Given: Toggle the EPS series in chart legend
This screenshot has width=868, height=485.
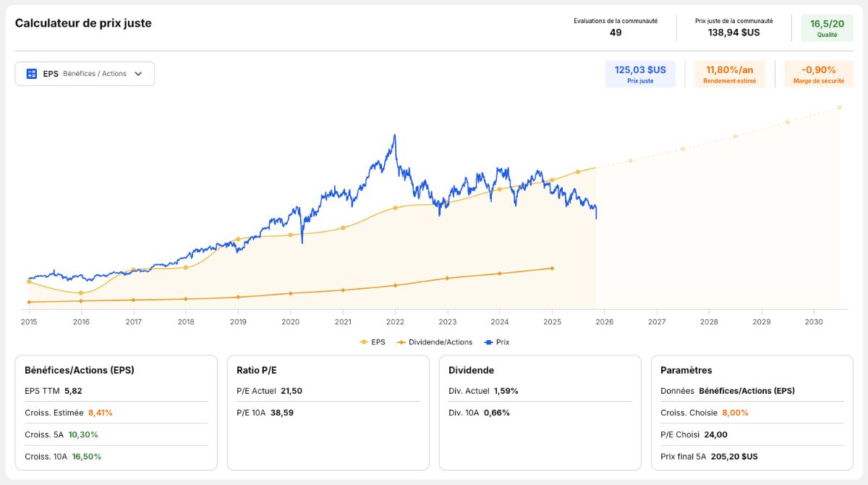Looking at the screenshot, I should tap(373, 342).
